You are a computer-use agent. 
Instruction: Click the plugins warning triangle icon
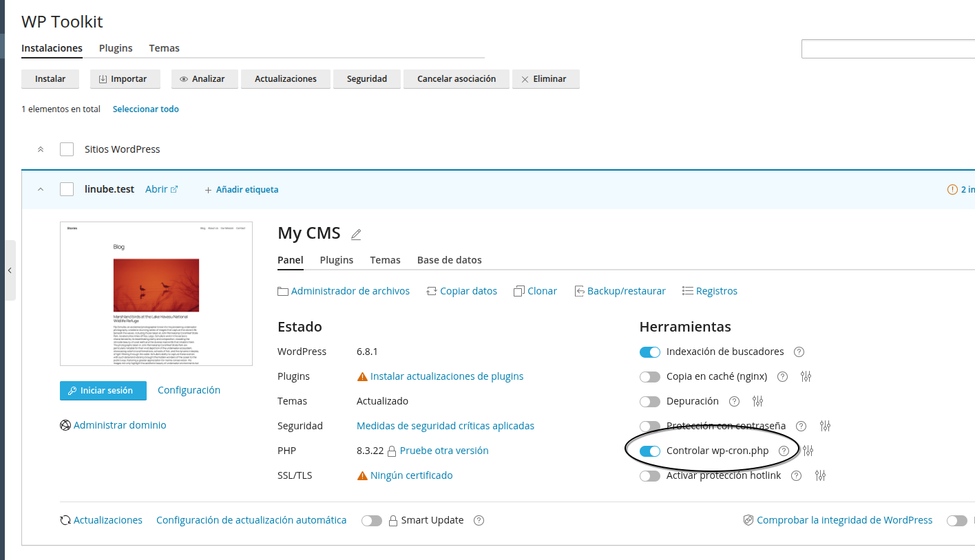362,376
